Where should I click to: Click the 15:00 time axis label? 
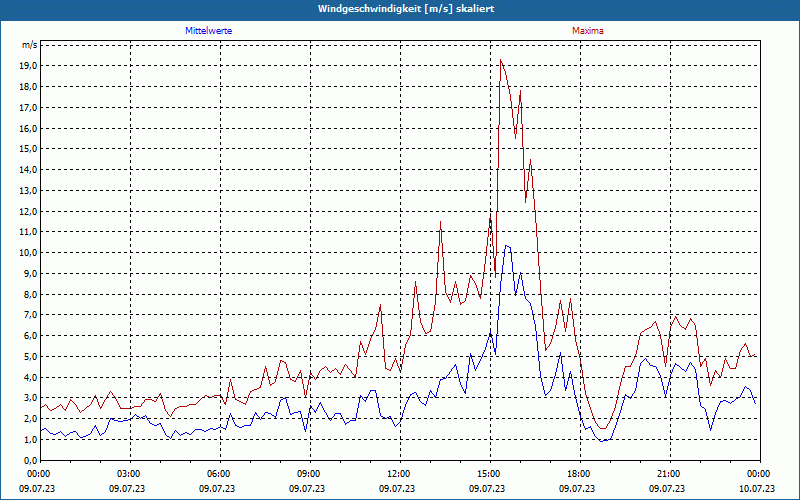coord(488,474)
